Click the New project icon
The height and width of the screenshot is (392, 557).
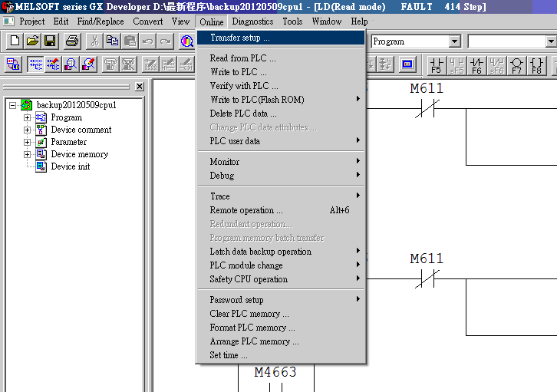[x=15, y=41]
